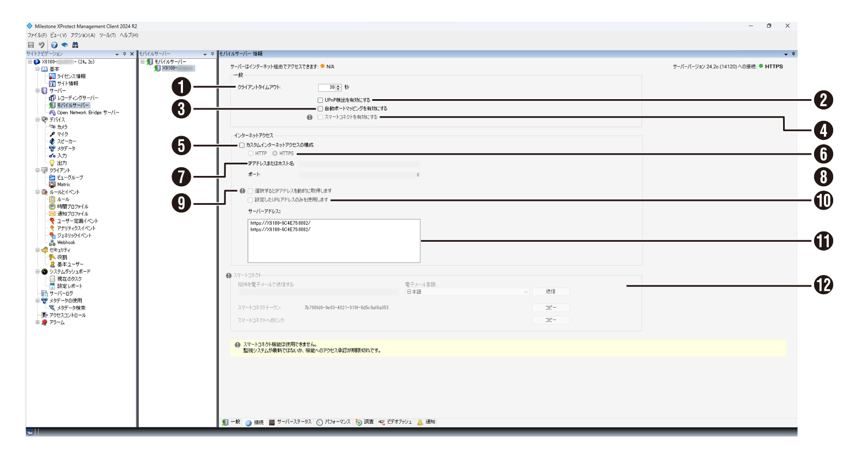
Task: Increase client timeout with spinner arrow
Action: 338,86
